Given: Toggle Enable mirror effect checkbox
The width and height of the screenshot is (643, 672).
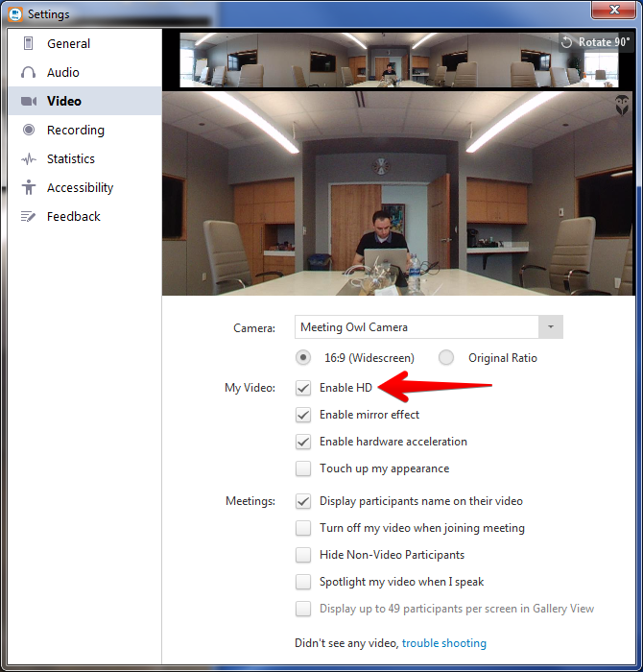Looking at the screenshot, I should point(303,415).
